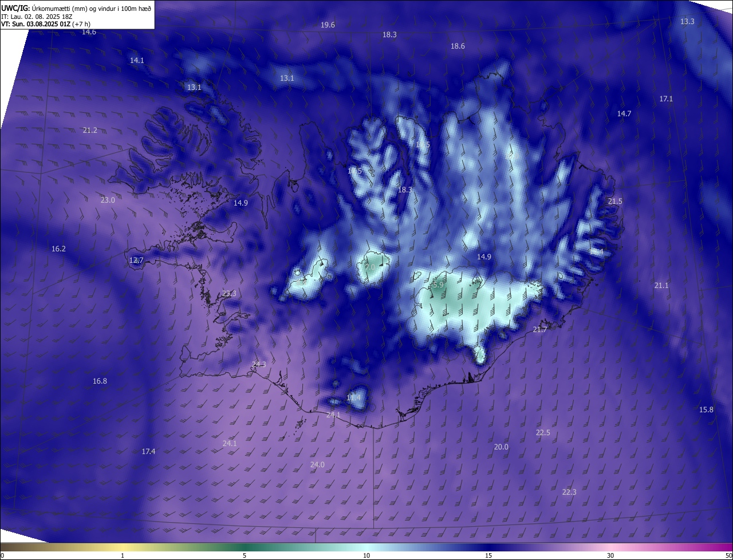
Task: Click the colorbar tick label 30
Action: click(610, 555)
